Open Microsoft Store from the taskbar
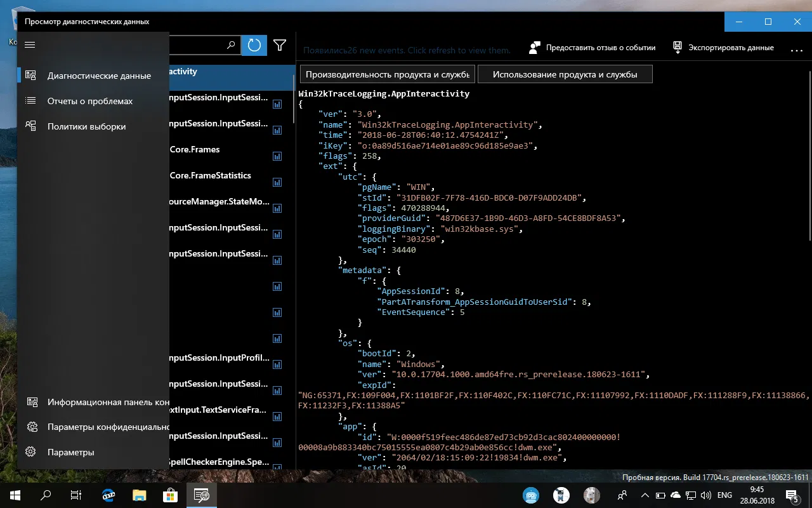The width and height of the screenshot is (812, 508). (170, 495)
